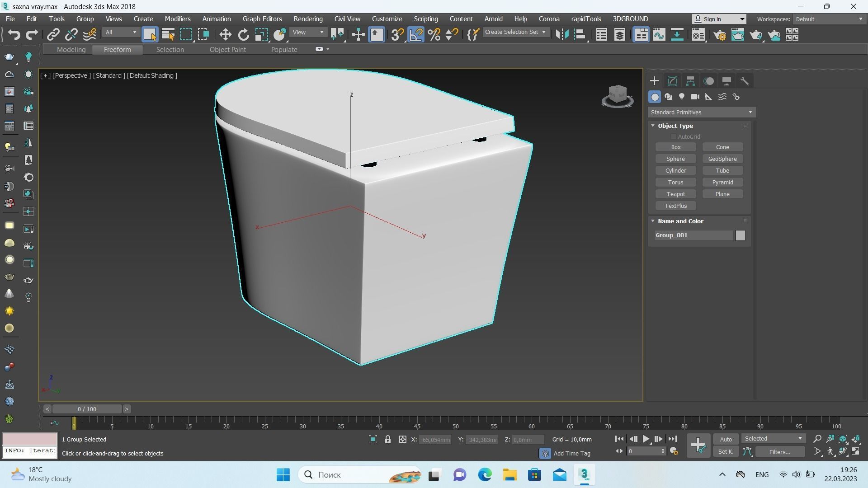Image resolution: width=868 pixels, height=488 pixels.
Task: Create a Teapot primitive
Action: (675, 194)
